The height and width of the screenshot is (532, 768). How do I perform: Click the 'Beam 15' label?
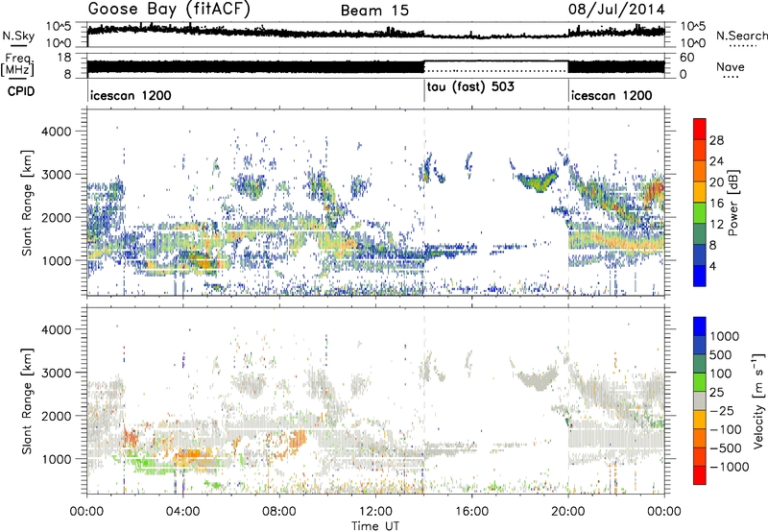374,11
